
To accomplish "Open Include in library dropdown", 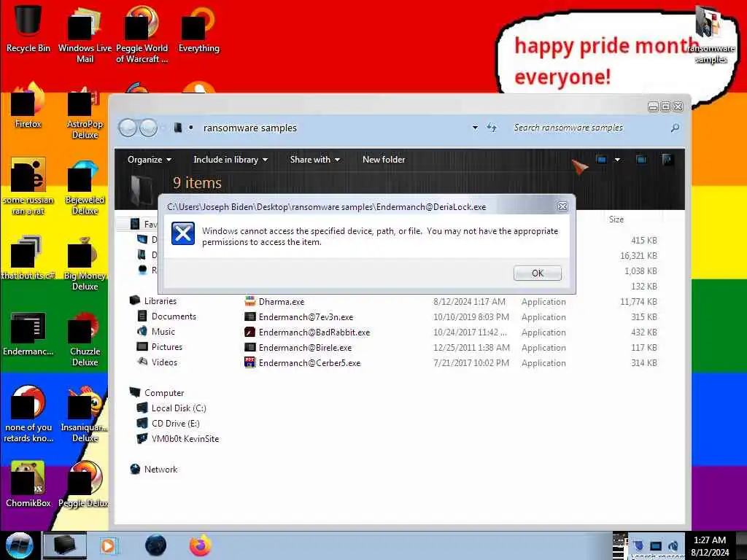I will [231, 160].
